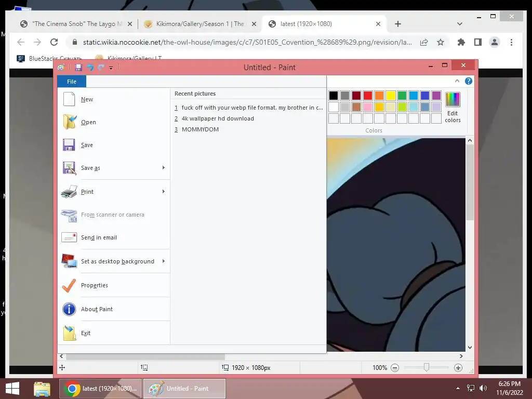
Task: Pick the pink color swatch
Action: coord(368,107)
